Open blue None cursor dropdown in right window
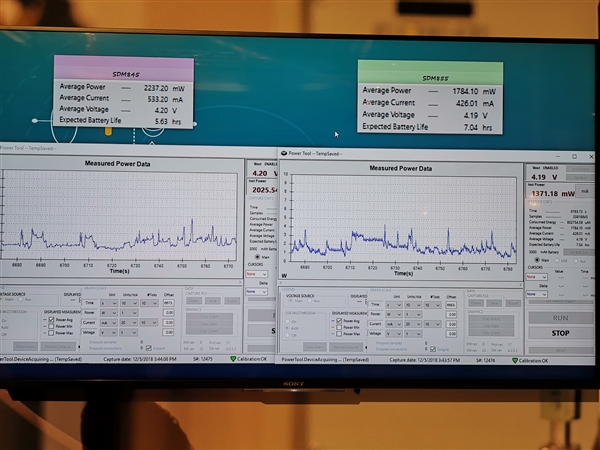This screenshot has width=600, height=450. (x=536, y=294)
